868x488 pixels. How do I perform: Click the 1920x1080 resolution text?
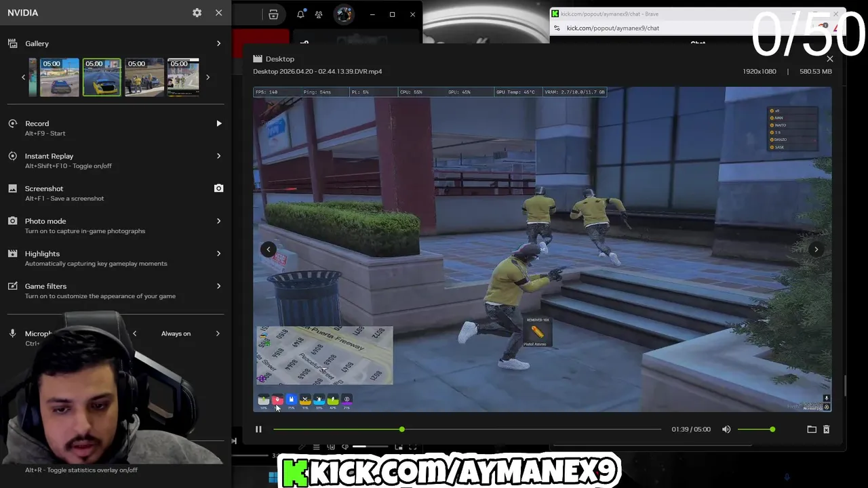click(759, 71)
